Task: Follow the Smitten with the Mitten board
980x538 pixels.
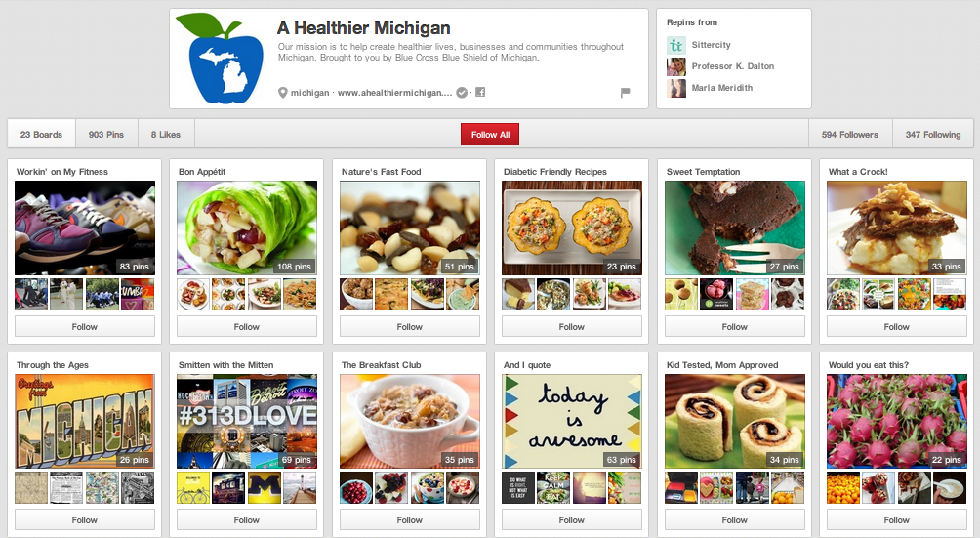Action: (x=247, y=519)
